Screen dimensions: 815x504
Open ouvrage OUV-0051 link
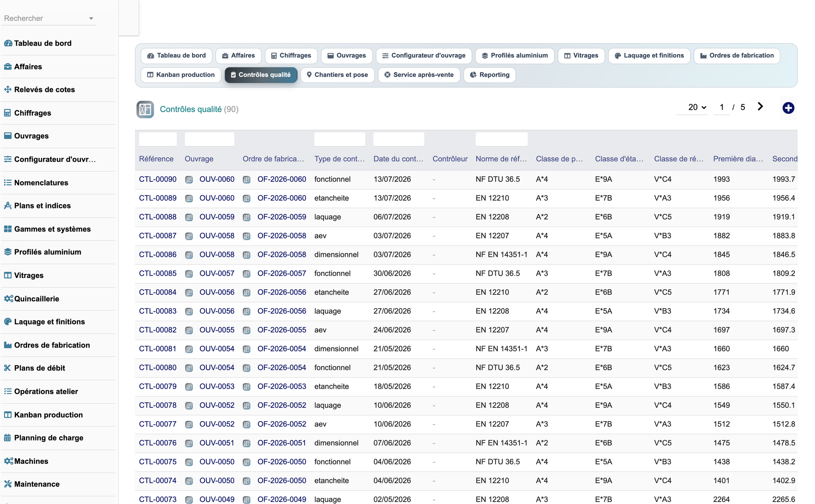(x=217, y=443)
